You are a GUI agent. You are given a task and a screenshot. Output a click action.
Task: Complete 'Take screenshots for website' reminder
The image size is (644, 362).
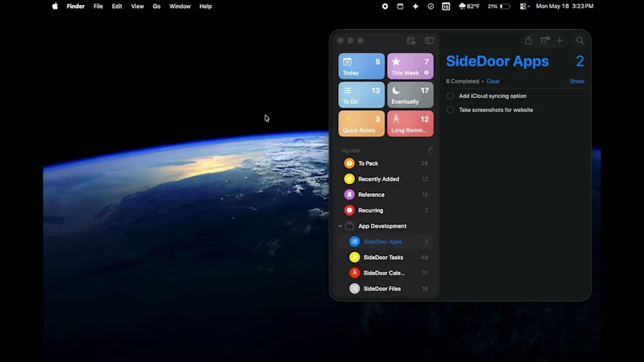tap(450, 110)
